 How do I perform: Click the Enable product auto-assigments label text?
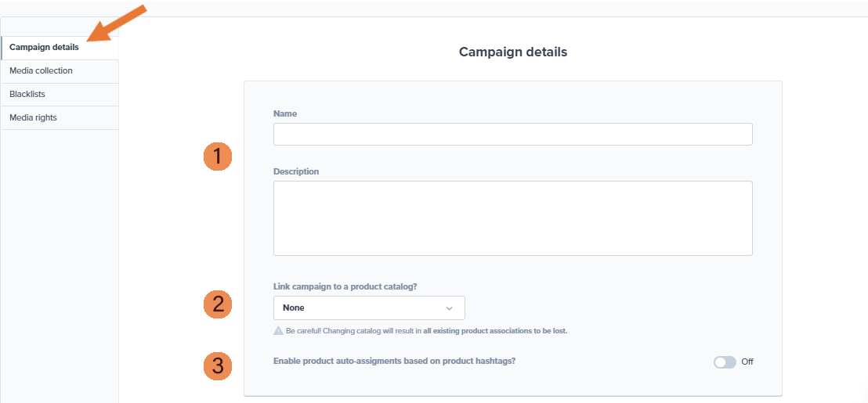[394, 362]
